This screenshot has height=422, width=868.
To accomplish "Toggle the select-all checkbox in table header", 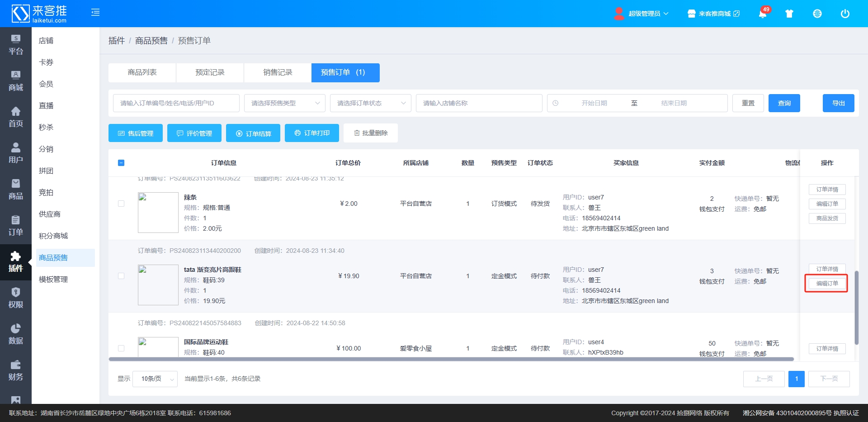I will tap(121, 163).
